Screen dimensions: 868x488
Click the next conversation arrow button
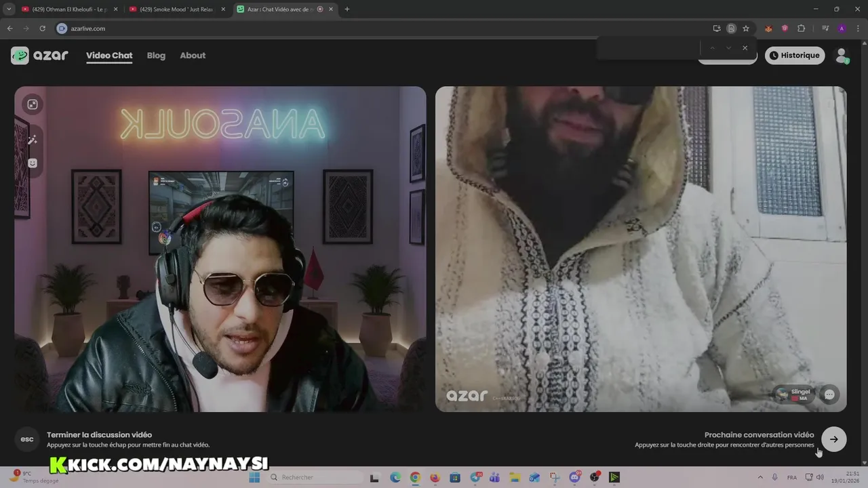tap(833, 439)
